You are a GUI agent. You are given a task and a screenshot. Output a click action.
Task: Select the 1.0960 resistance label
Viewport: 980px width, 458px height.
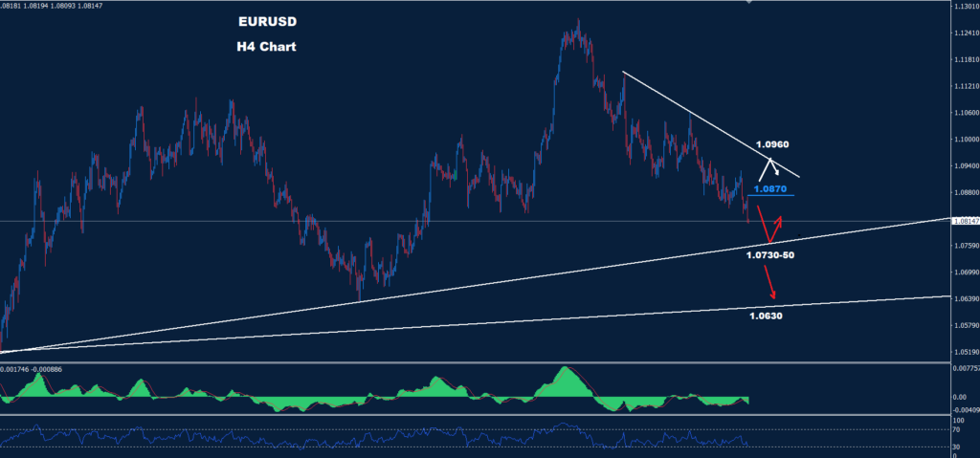point(771,145)
